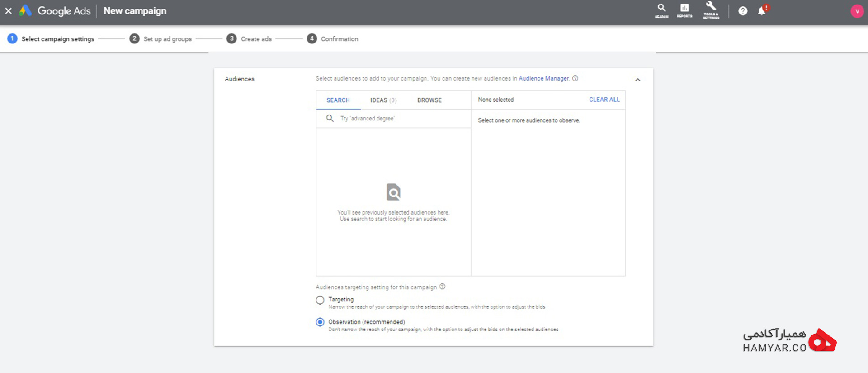This screenshot has width=868, height=373.
Task: Click help icon beside Audiences targeting setting
Action: [443, 287]
